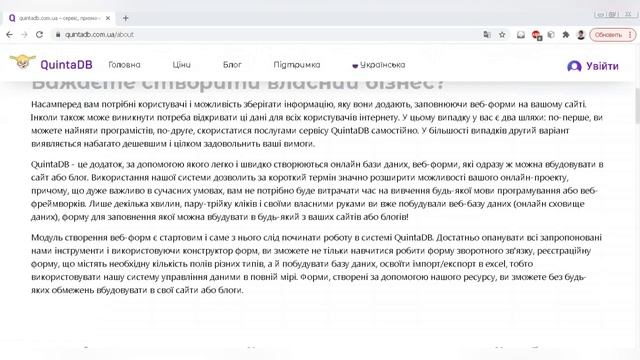Open the translate page icon
This screenshot has height=360, width=640.
point(487,35)
